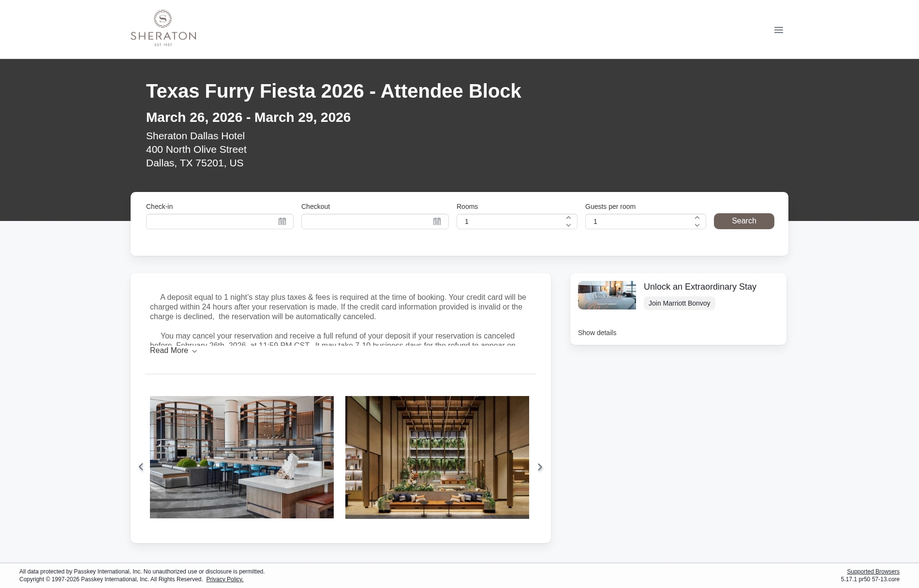The height and width of the screenshot is (588, 919).
Task: Open the Supported Browsers link
Action: [x=873, y=572]
